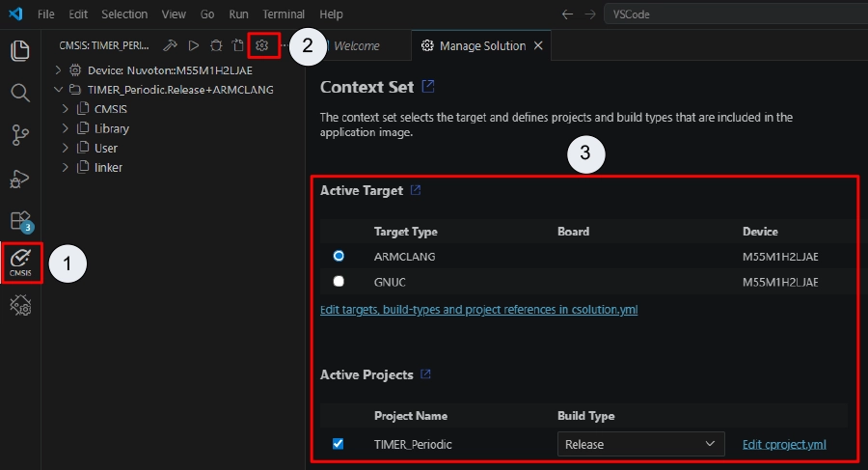Screen dimensions: 868x470
Task: Close the Manage Solution tab
Action: [538, 46]
